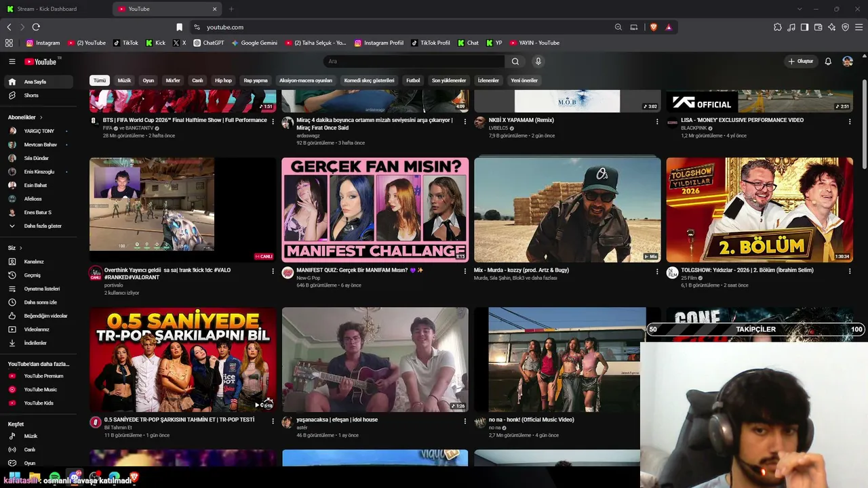Image resolution: width=868 pixels, height=488 pixels.
Task: Open the new tab plus button
Action: pyautogui.click(x=231, y=9)
